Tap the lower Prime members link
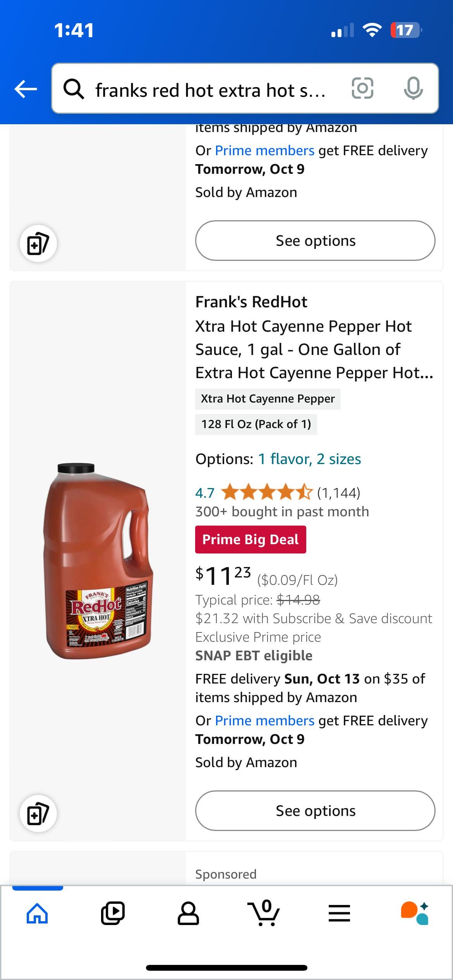This screenshot has width=453, height=980. [264, 721]
